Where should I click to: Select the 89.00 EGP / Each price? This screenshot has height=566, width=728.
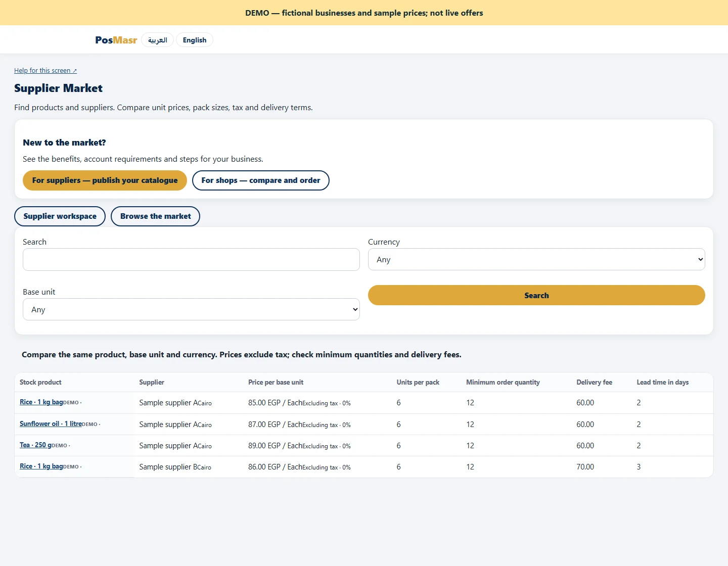275,446
